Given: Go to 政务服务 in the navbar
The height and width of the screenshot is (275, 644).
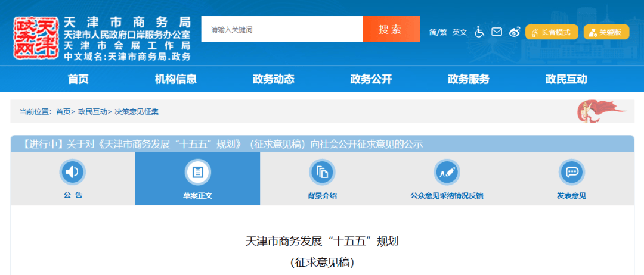Looking at the screenshot, I should tap(469, 79).
